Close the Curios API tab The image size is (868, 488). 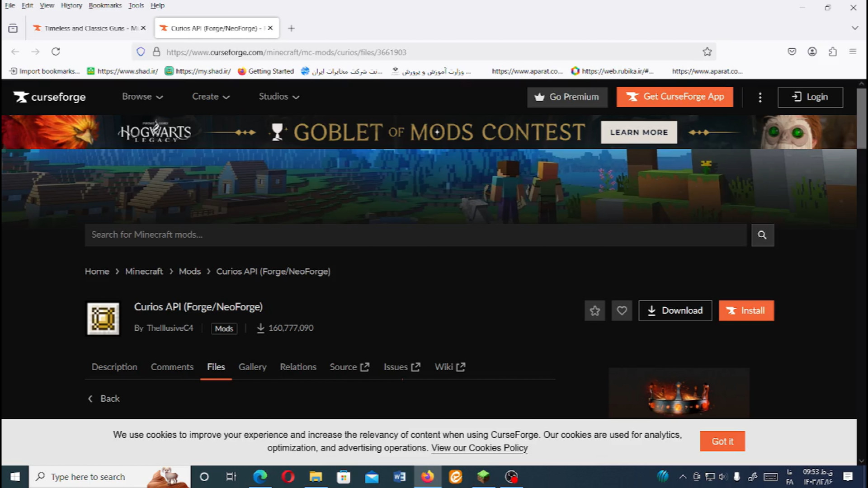270,28
